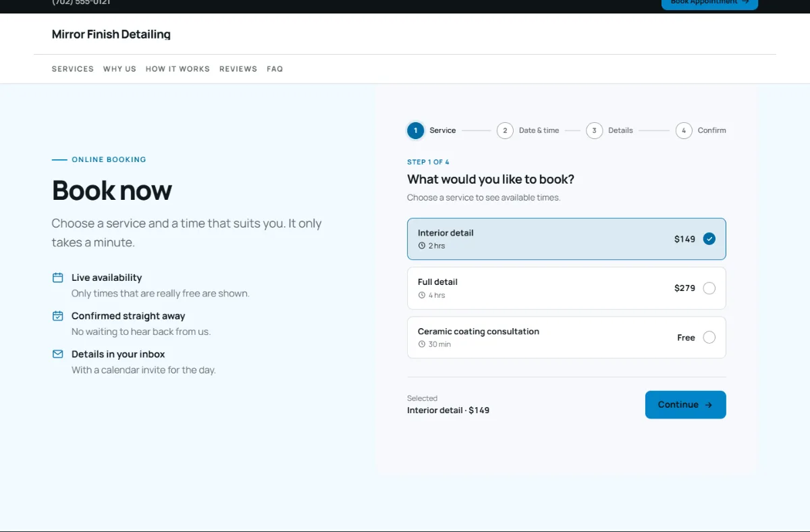Viewport: 810px width, 532px height.
Task: Click the phone number in the top bar
Action: click(x=81, y=3)
